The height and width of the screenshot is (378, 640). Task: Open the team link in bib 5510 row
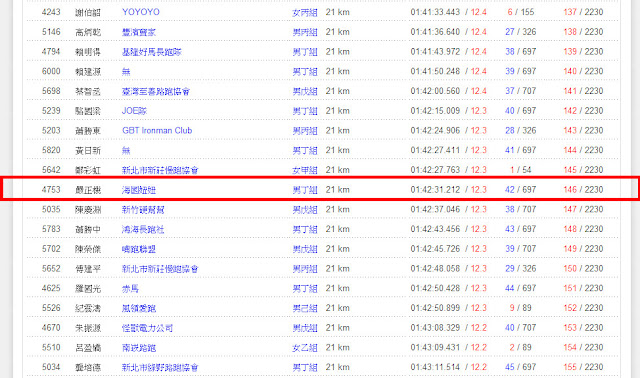click(x=139, y=347)
